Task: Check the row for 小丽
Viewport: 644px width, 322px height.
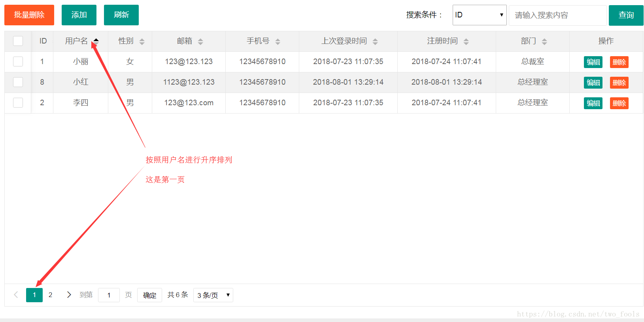Action: [x=18, y=61]
